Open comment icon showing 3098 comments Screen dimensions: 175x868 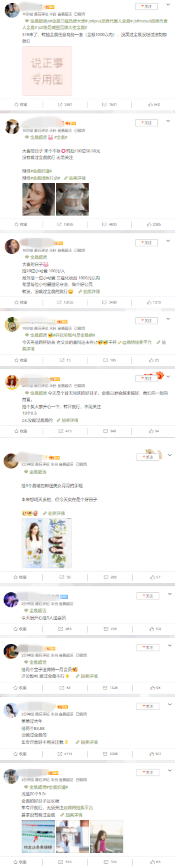111,754
